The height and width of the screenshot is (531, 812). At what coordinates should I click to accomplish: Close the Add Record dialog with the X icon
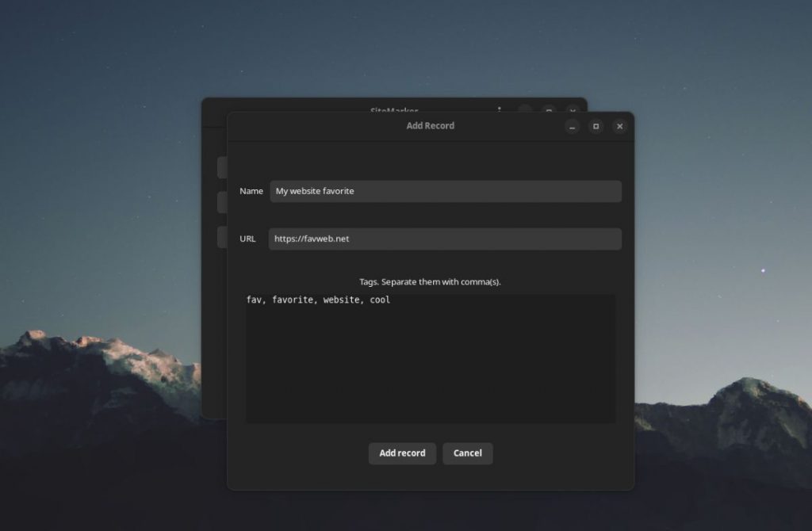(x=619, y=126)
